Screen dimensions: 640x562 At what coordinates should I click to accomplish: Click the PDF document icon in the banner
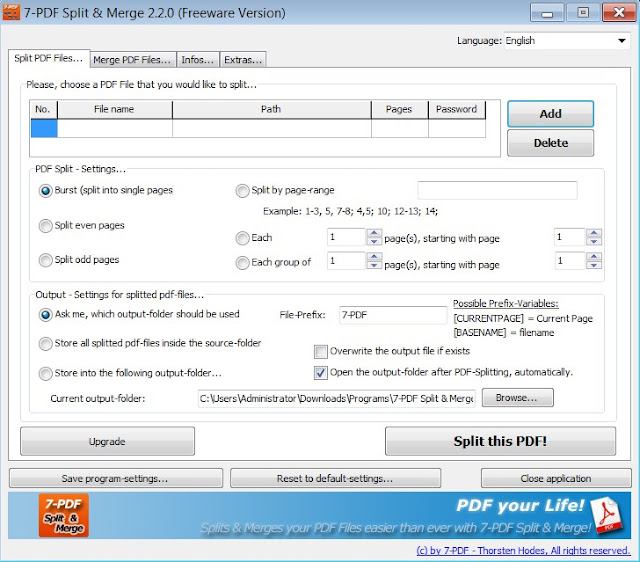click(x=609, y=515)
